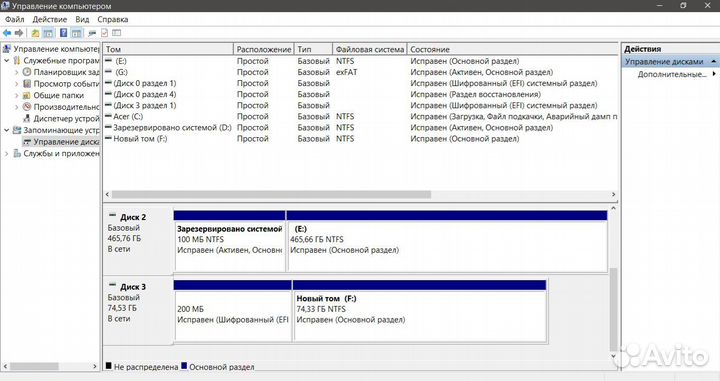The height and width of the screenshot is (381, 720).
Task: Select Общие папки tree icon
Action: (27, 95)
